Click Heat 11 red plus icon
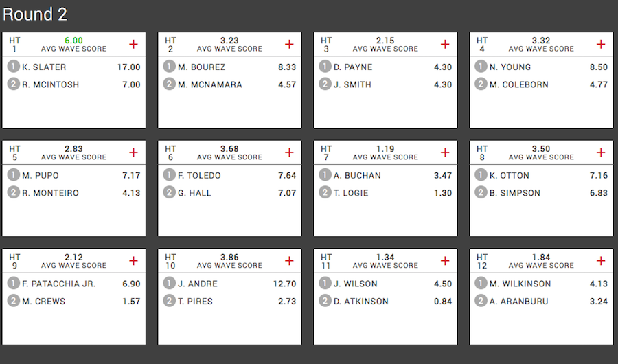The height and width of the screenshot is (364, 618). pyautogui.click(x=445, y=261)
